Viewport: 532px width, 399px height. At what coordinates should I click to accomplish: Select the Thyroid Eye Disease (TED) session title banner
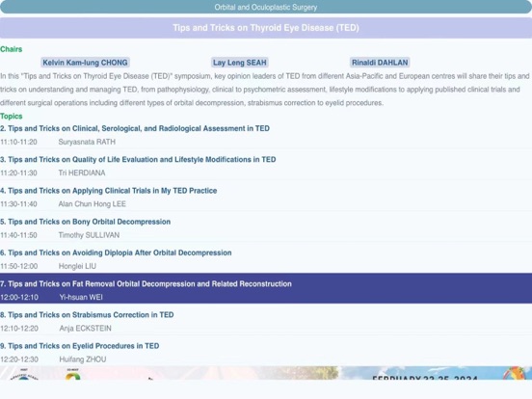(x=266, y=28)
